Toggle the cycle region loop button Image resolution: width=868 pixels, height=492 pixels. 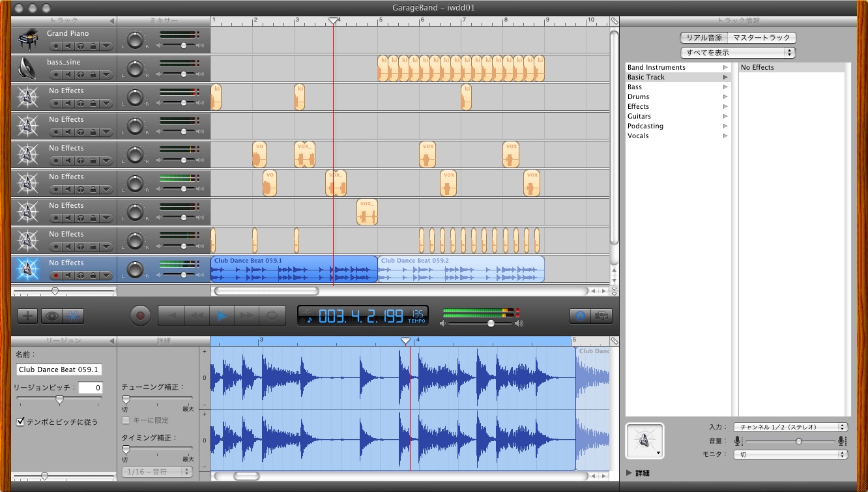[x=272, y=316]
